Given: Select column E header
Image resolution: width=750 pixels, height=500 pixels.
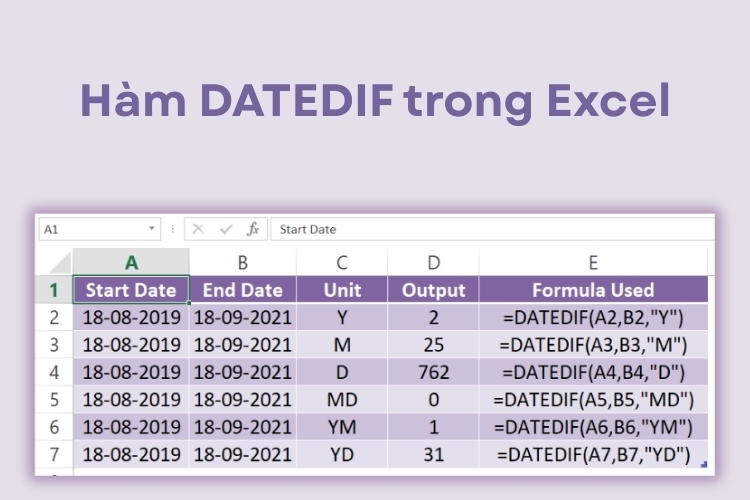Looking at the screenshot, I should (593, 262).
